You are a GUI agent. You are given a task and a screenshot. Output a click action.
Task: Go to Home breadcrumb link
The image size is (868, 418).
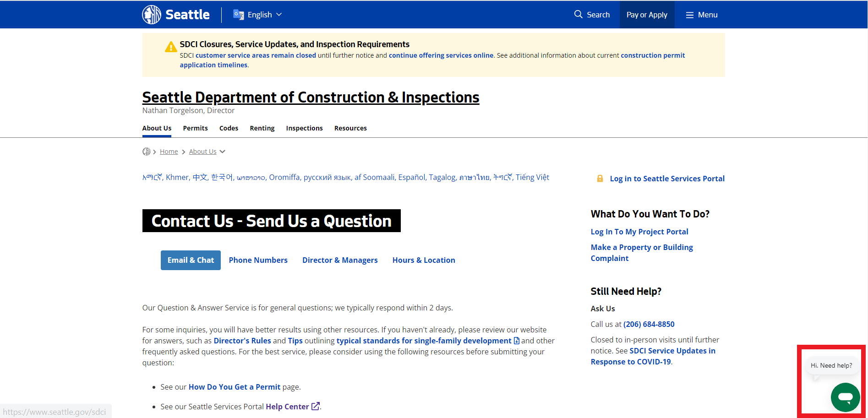[x=169, y=152]
